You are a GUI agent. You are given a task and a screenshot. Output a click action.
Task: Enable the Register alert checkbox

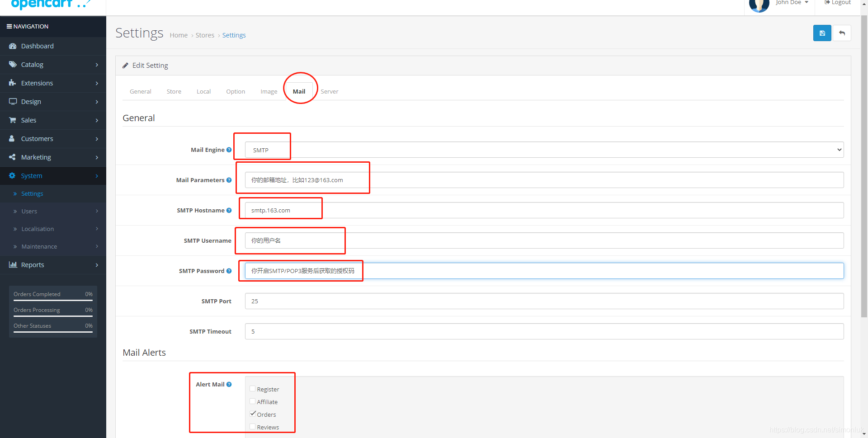[253, 389]
